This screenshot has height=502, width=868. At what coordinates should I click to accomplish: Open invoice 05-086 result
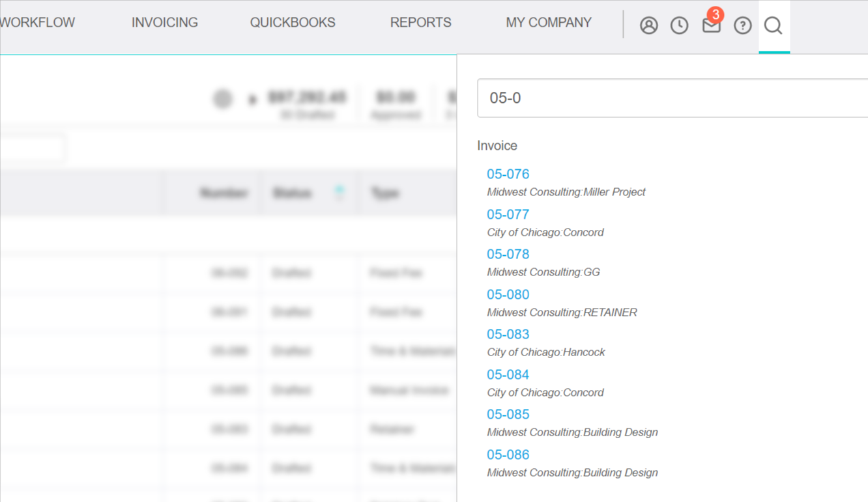click(508, 454)
